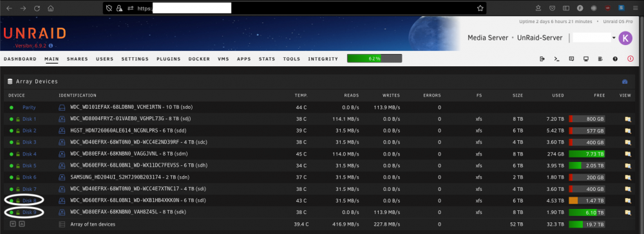The width and height of the screenshot is (644, 234).
Task: Open the TOOLS tab
Action: (292, 59)
